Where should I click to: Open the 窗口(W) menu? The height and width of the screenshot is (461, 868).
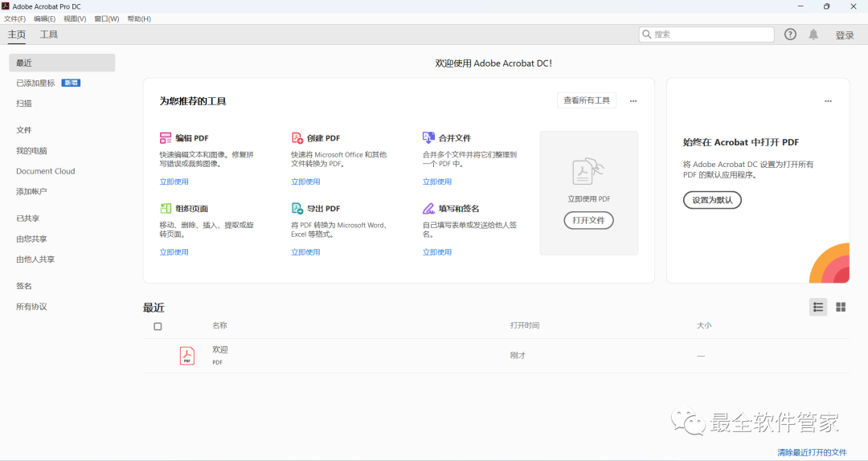[x=107, y=18]
